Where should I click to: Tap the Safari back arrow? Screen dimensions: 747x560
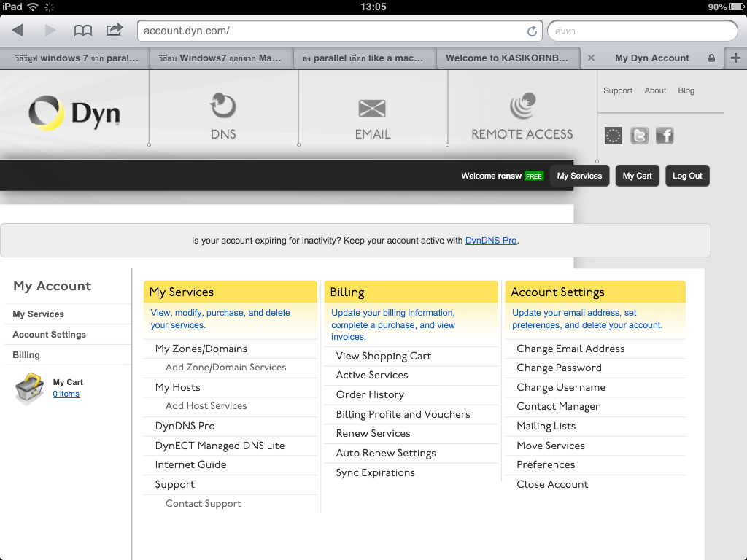point(18,31)
